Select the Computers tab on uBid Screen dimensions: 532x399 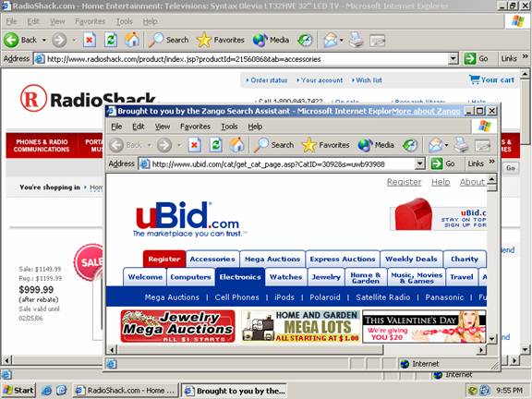point(190,277)
